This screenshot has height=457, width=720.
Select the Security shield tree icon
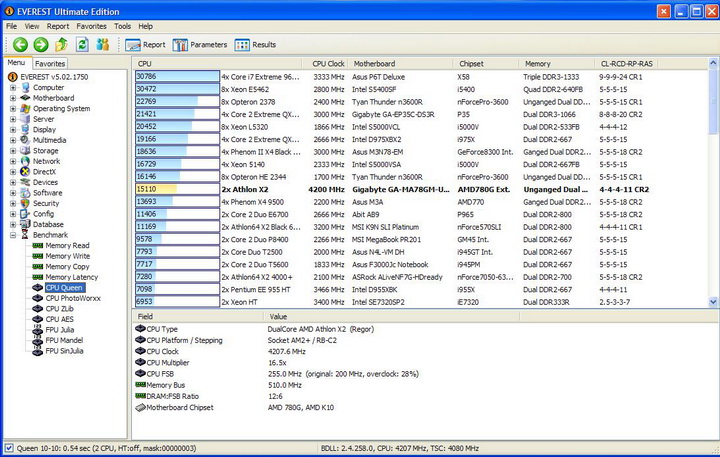point(25,203)
